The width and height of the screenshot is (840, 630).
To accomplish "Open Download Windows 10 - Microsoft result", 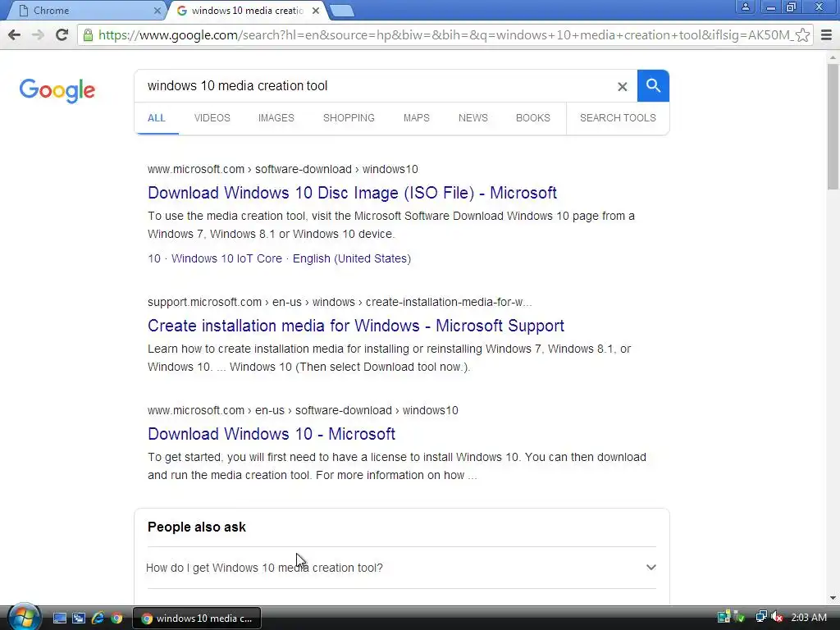I will point(272,434).
